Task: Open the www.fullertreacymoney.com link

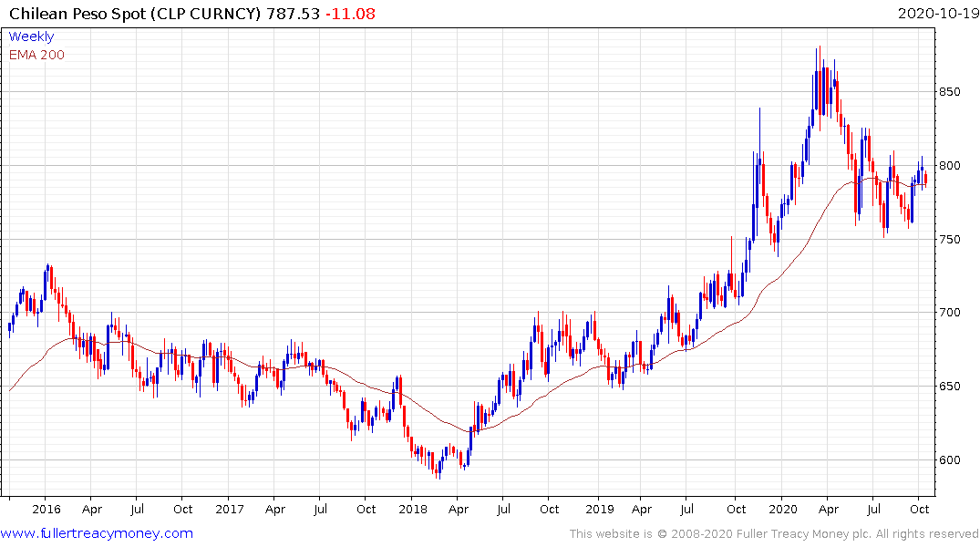Action: pyautogui.click(x=97, y=533)
